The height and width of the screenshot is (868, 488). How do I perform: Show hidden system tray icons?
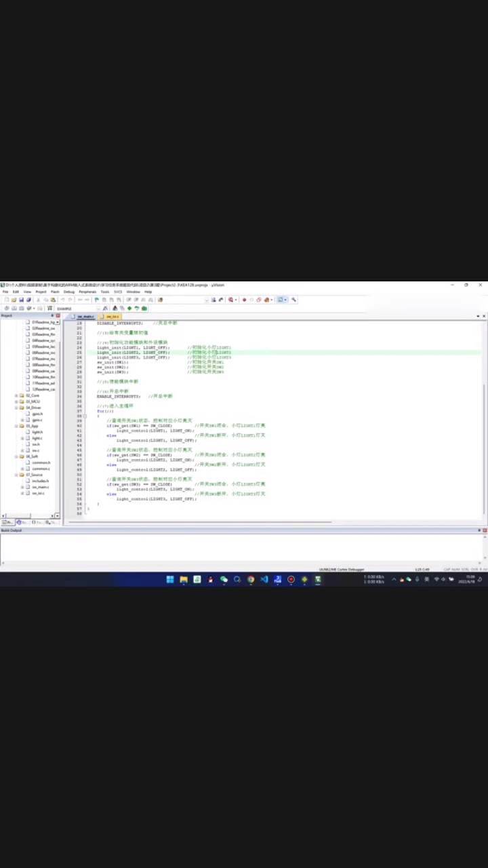point(394,579)
